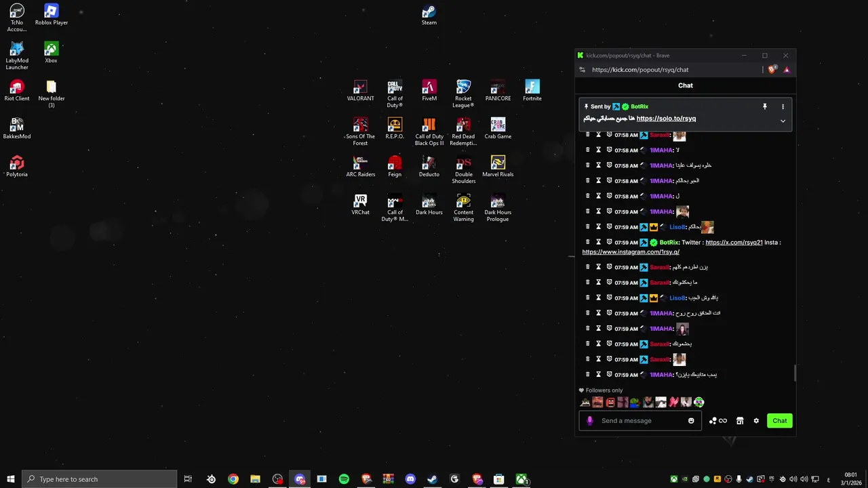Click the Send a message field
868x488 pixels.
pyautogui.click(x=641, y=421)
